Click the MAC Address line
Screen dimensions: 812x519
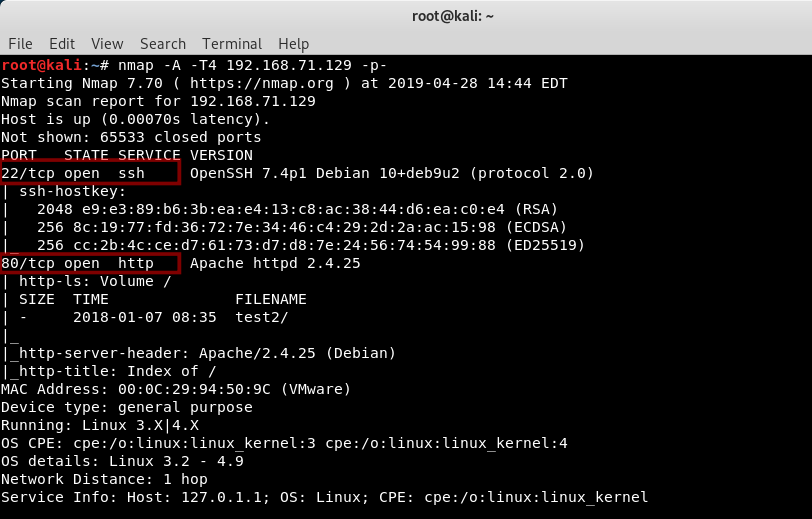tap(176, 389)
